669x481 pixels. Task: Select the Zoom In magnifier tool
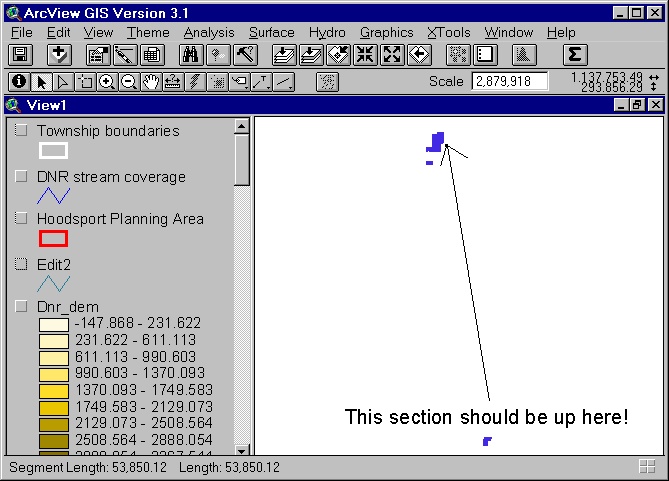pyautogui.click(x=107, y=82)
